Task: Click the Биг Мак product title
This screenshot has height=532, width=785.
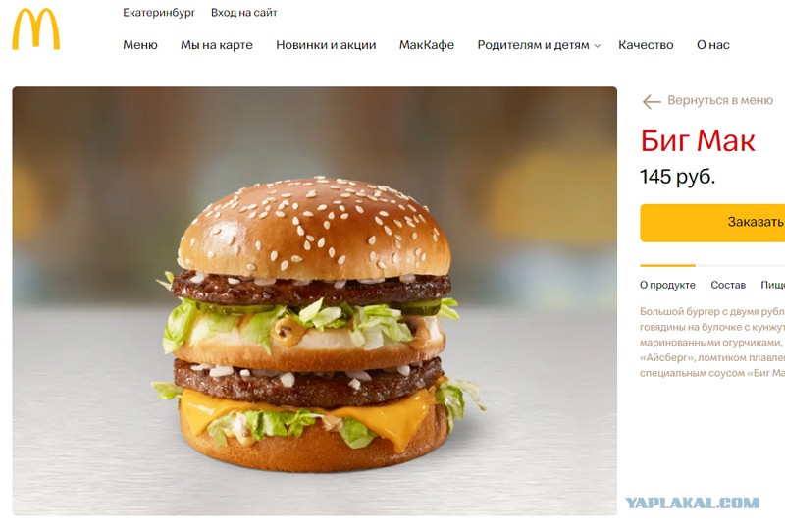Action: click(698, 140)
